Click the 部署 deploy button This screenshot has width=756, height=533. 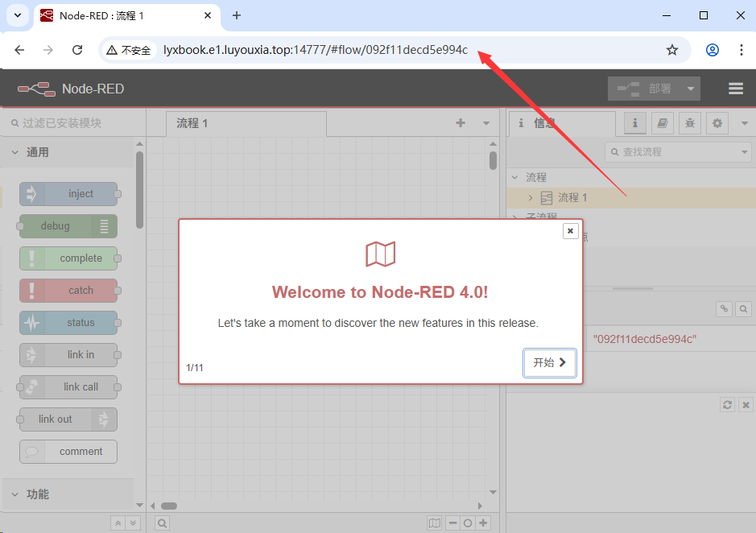[x=645, y=89]
